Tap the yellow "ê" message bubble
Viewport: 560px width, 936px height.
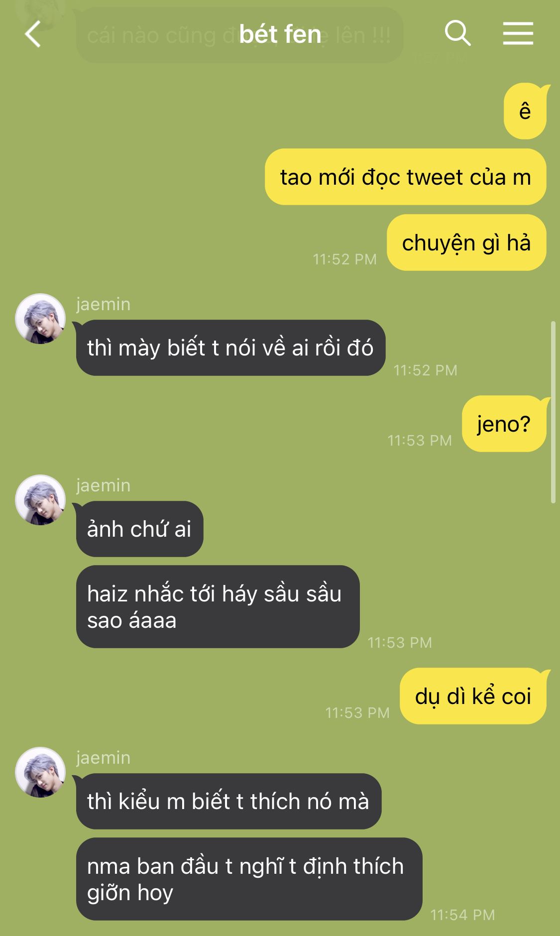click(526, 111)
